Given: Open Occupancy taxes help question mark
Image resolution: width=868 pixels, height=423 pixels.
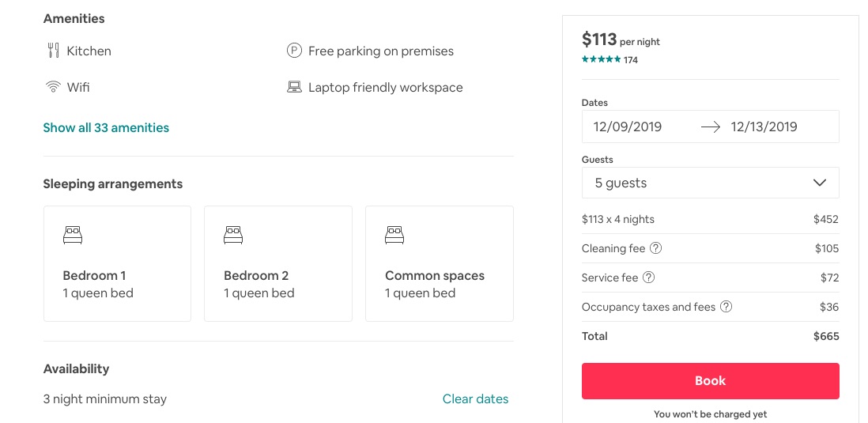Looking at the screenshot, I should [x=726, y=306].
